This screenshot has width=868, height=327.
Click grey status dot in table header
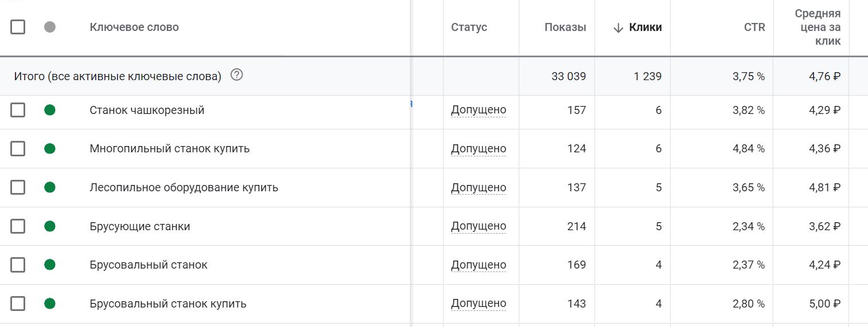click(x=50, y=27)
